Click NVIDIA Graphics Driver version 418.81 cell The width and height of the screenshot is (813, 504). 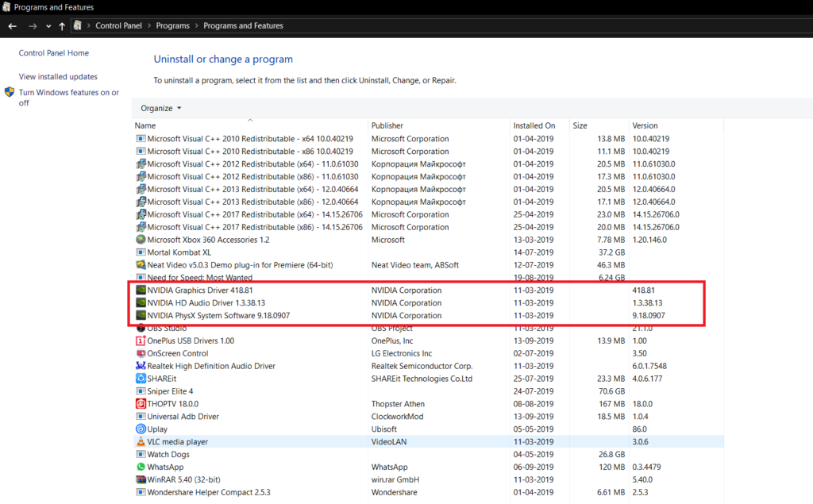(x=643, y=290)
